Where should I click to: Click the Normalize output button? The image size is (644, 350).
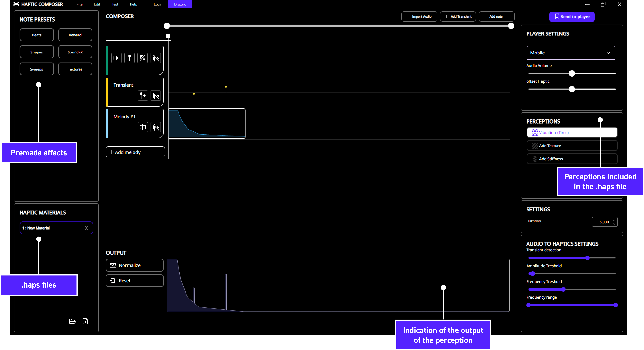(x=135, y=265)
